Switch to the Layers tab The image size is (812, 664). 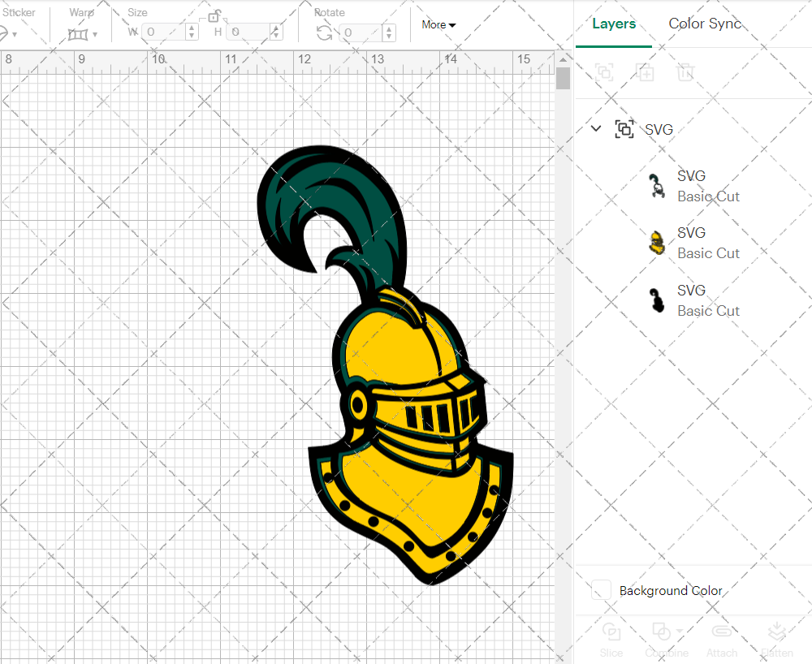click(614, 24)
